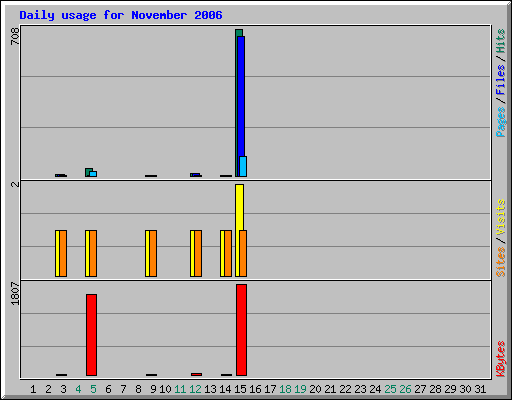Click the 1807 KBytes axis value

[x=15, y=293]
